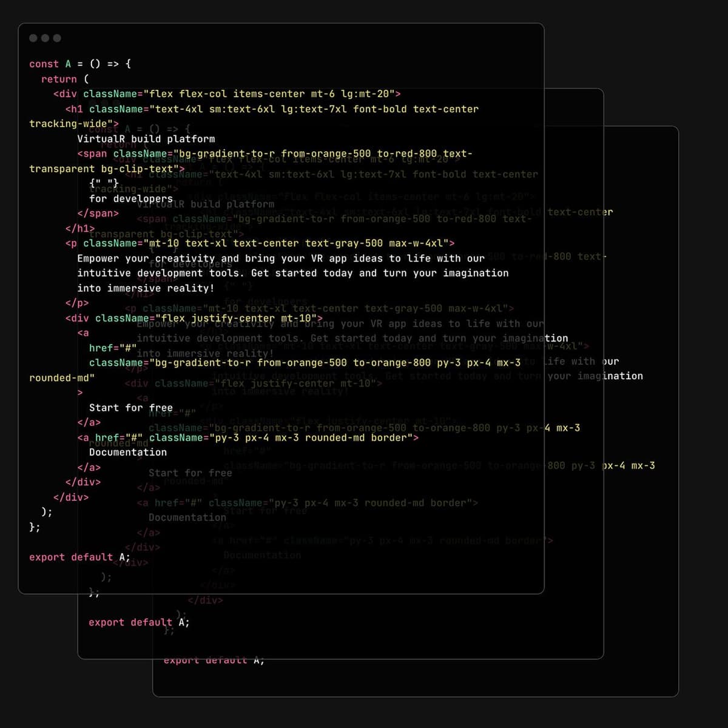This screenshot has width=728, height=728.
Task: Click 'Start for free' in the middle window
Action: [190, 473]
